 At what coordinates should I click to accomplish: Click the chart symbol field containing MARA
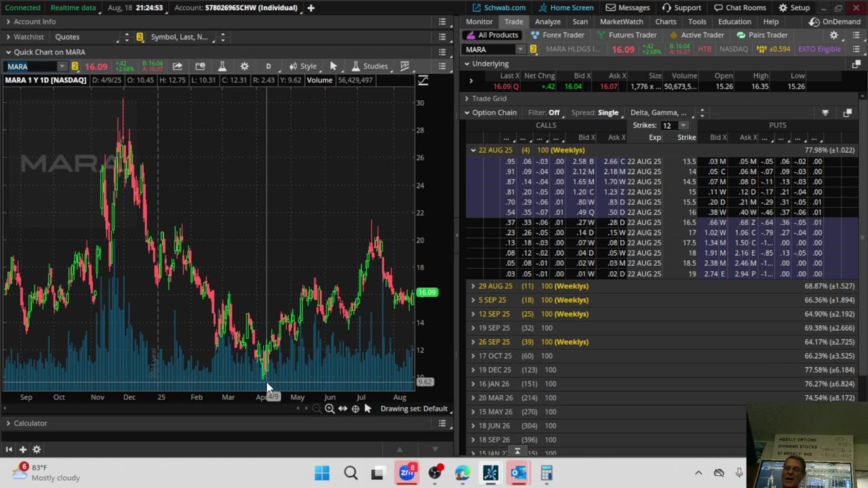pyautogui.click(x=31, y=66)
